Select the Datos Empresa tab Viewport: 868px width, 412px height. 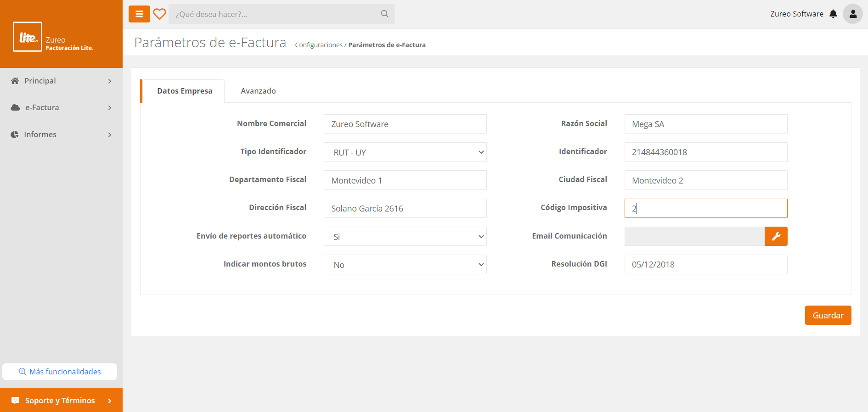[185, 91]
